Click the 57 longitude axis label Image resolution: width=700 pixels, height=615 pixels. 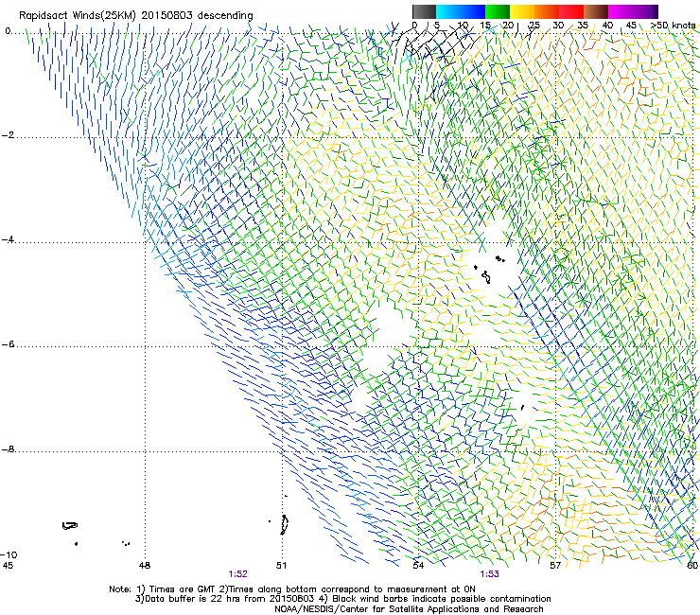click(x=555, y=566)
